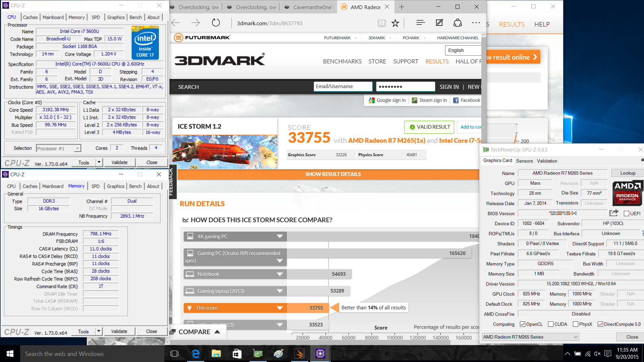Click Steam sign in button
This screenshot has width=644, height=362.
point(429,100)
